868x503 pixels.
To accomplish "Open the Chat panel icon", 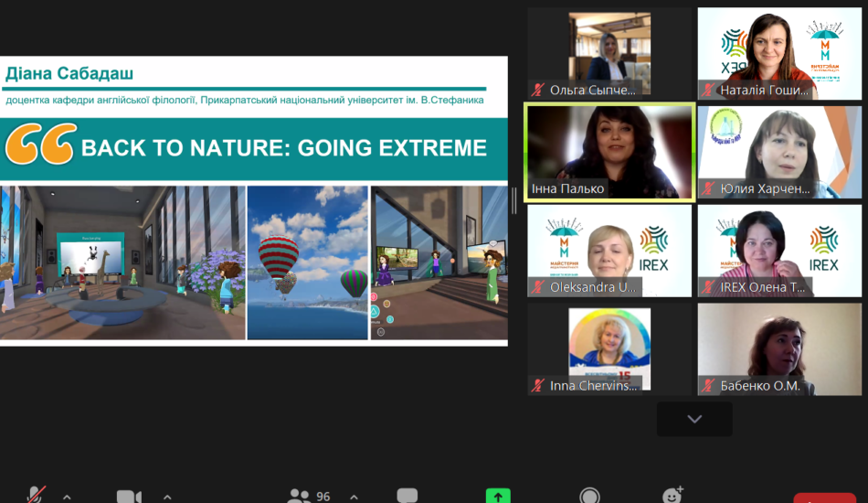I will point(407,496).
